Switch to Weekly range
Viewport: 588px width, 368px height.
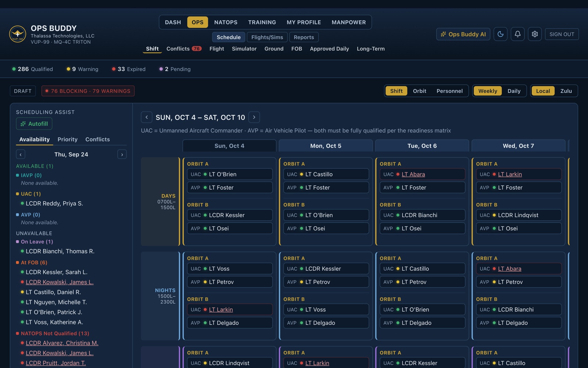(x=488, y=91)
